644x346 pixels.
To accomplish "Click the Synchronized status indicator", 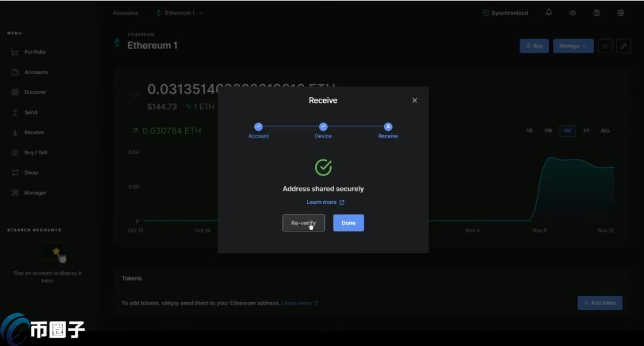I will (x=505, y=13).
